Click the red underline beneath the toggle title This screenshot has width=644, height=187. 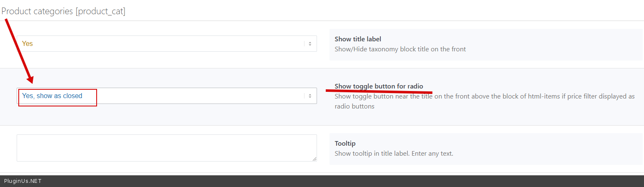pyautogui.click(x=379, y=91)
